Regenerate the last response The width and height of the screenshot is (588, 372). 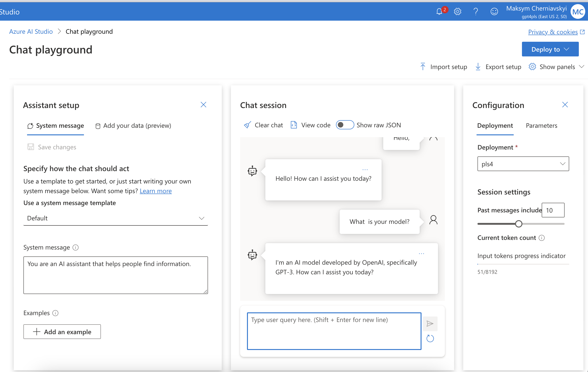point(430,339)
